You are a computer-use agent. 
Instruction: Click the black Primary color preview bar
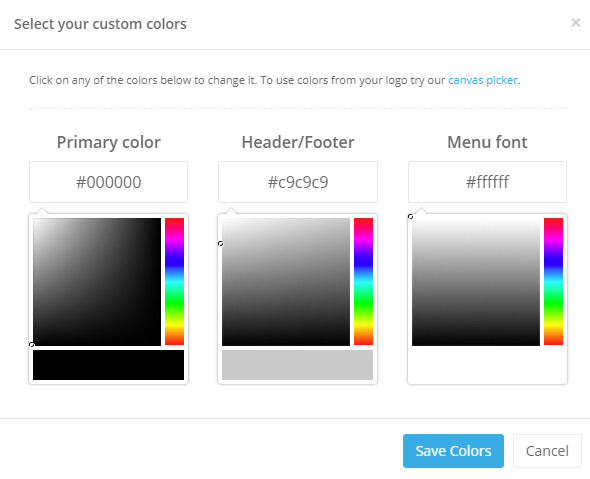[108, 365]
